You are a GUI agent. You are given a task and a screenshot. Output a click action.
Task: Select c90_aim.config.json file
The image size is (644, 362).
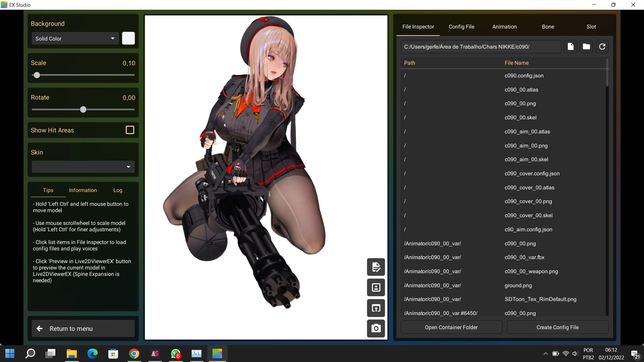(x=503, y=230)
